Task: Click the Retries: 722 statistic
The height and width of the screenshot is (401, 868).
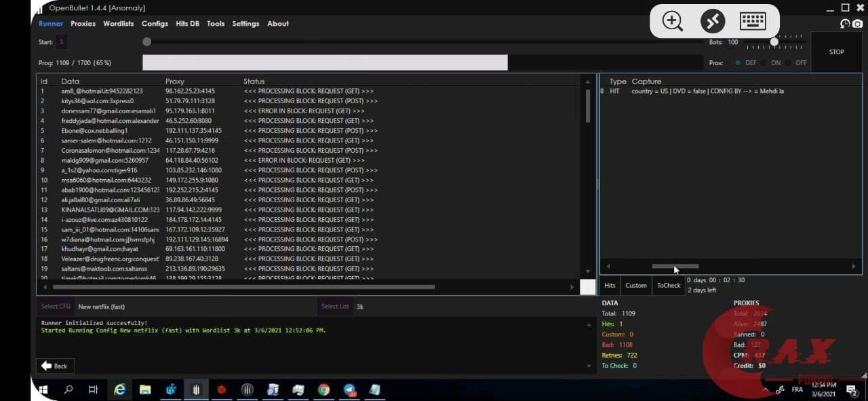Action: click(619, 355)
